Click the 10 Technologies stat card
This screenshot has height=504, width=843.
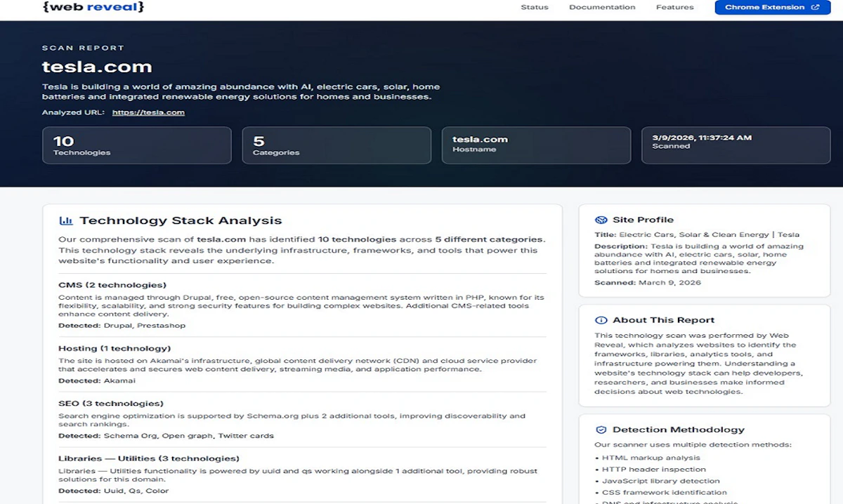pyautogui.click(x=137, y=145)
